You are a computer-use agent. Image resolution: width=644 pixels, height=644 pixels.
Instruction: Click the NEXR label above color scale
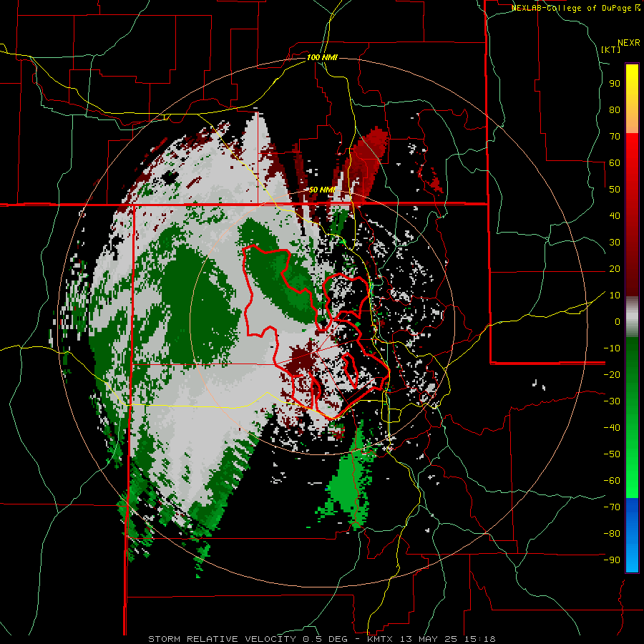[x=628, y=43]
